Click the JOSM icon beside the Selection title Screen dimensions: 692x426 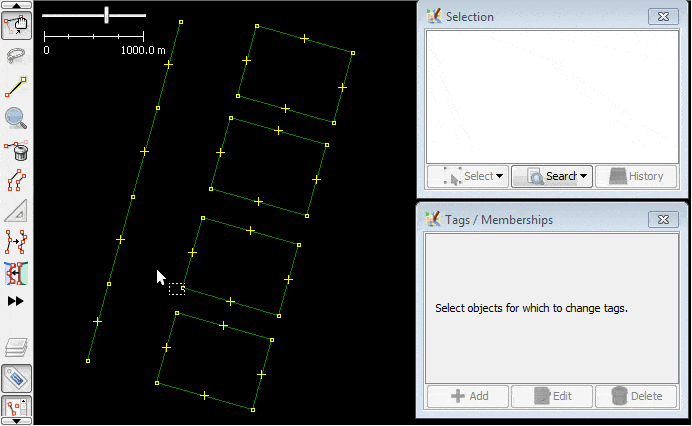434,16
